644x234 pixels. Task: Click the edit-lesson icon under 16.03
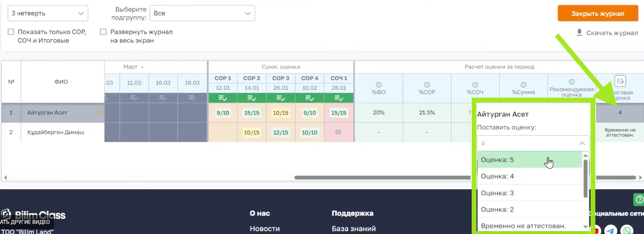tap(163, 98)
